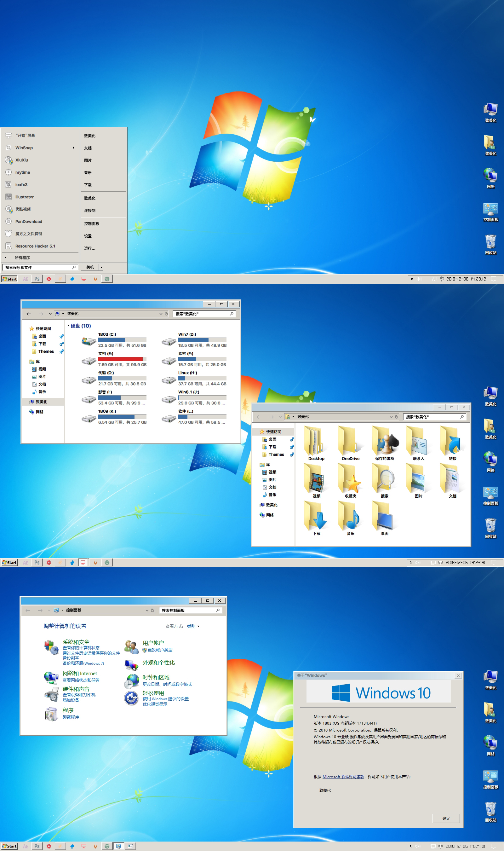Open the 链接 folder
504x851 pixels.
pyautogui.click(x=452, y=443)
